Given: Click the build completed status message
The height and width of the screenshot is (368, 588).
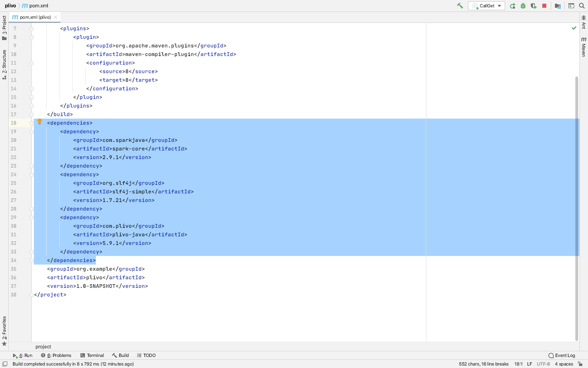Looking at the screenshot, I should 73,364.
